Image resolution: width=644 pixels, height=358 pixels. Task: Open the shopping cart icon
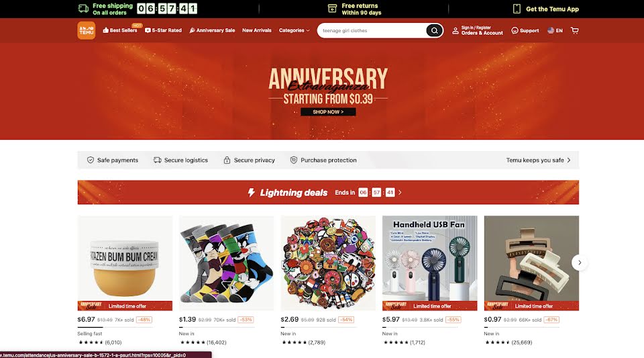pos(575,30)
